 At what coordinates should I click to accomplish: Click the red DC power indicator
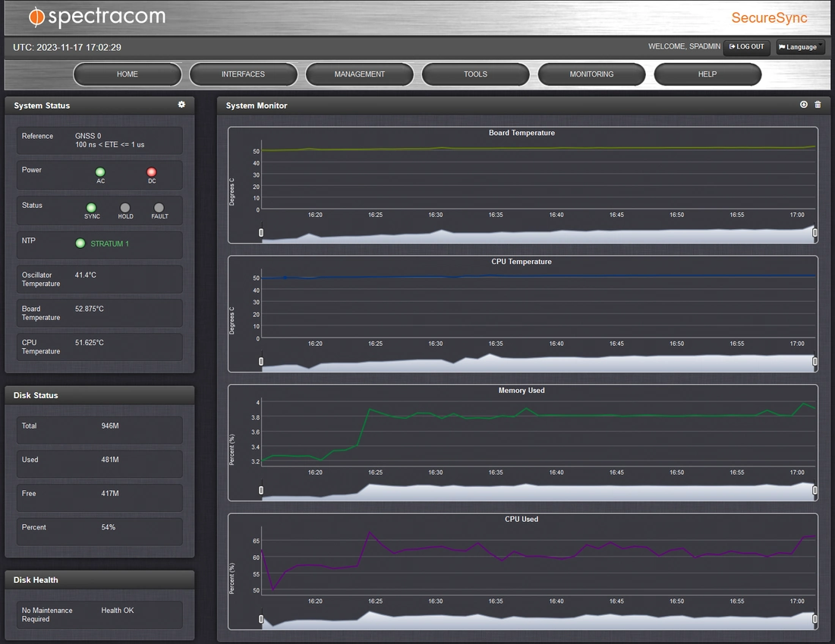(152, 172)
